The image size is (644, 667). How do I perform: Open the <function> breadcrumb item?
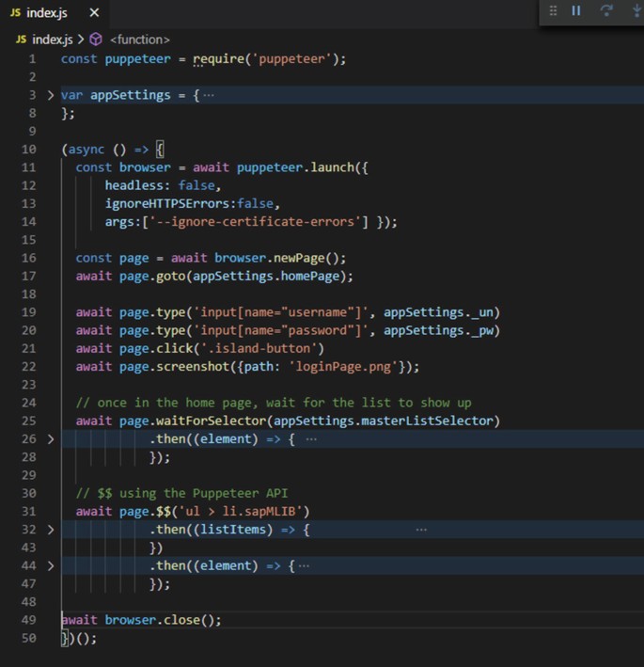[139, 40]
